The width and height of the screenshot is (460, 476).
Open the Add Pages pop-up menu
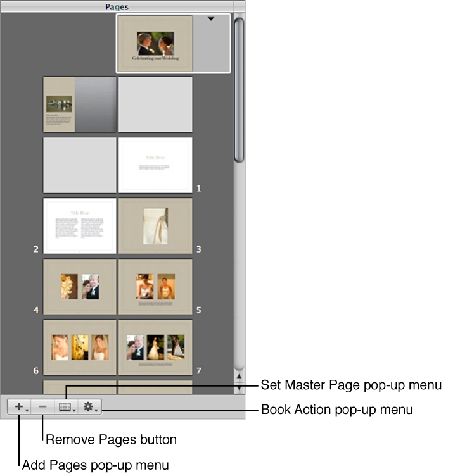(19, 407)
